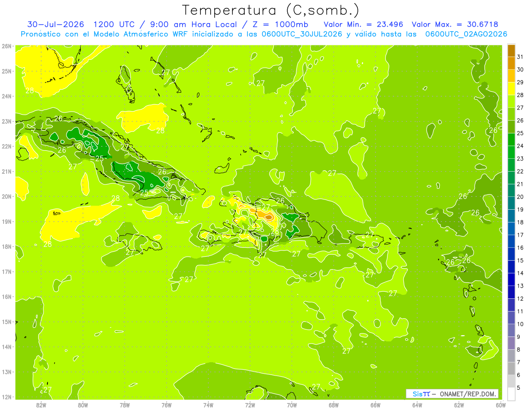
Task: Click the "21N" latitude axis label
Action: click(7, 172)
